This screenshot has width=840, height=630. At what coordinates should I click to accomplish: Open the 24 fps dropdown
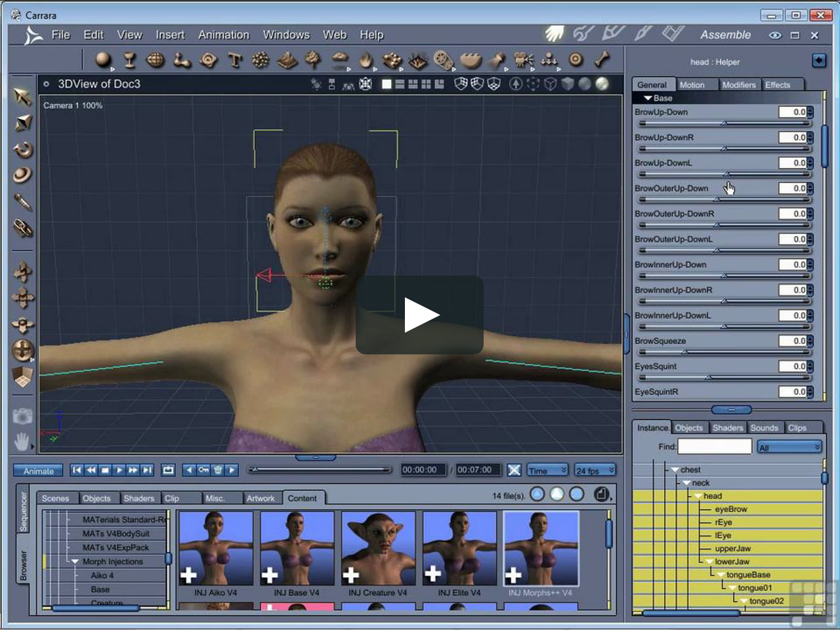[595, 470]
